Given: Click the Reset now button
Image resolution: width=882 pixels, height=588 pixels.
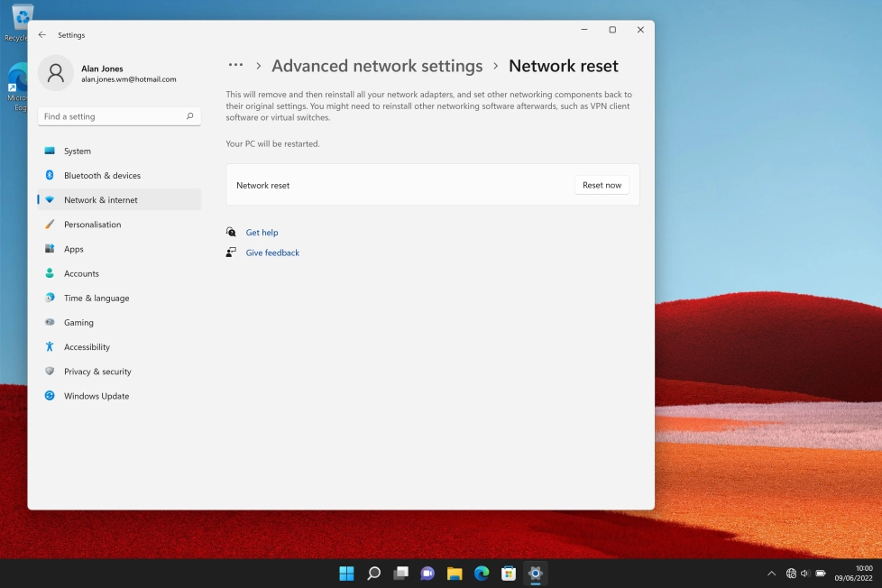Looking at the screenshot, I should [602, 185].
